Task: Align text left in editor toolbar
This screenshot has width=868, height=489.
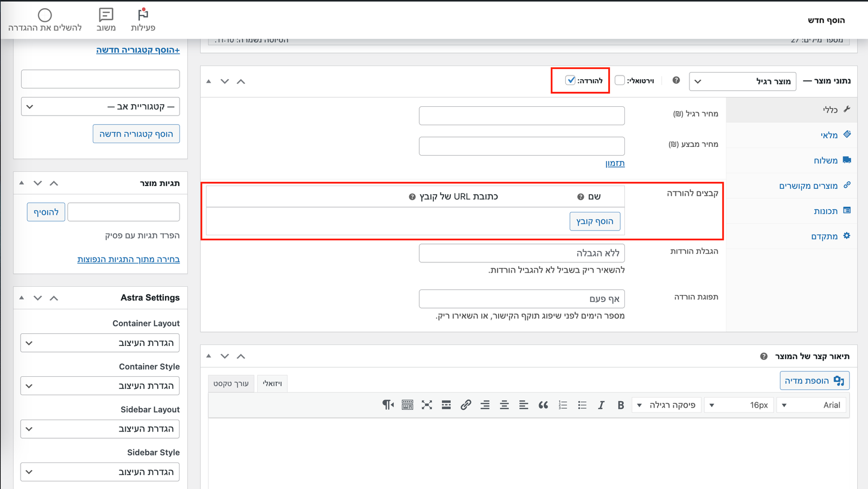Action: tap(524, 405)
